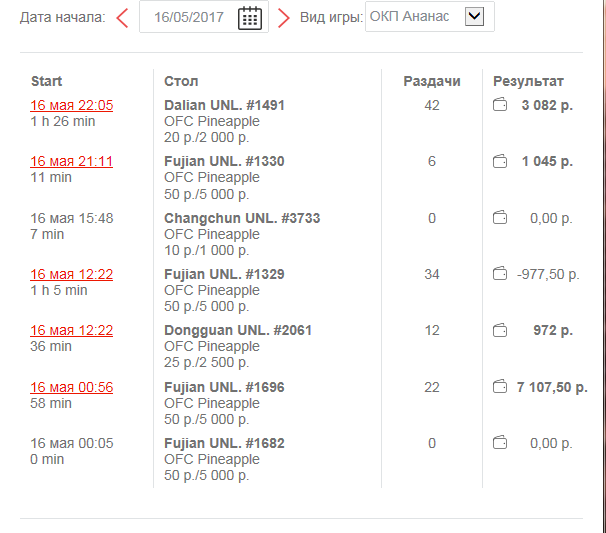Click wallet icon in Changchun #3733 row
Viewport: 606px width, 533px height.
pyautogui.click(x=500, y=218)
